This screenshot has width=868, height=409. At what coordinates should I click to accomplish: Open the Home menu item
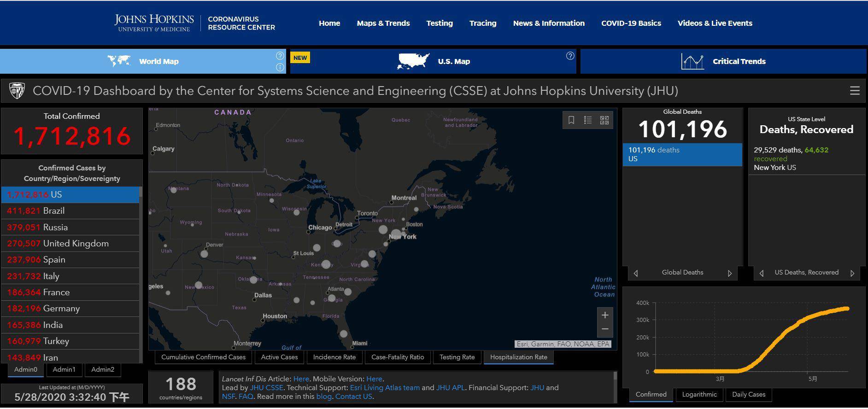[329, 23]
